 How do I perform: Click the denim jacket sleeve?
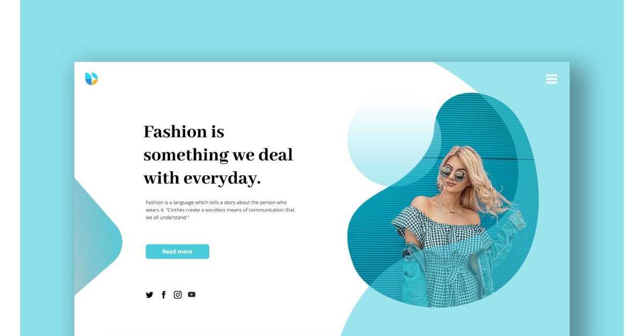[508, 236]
